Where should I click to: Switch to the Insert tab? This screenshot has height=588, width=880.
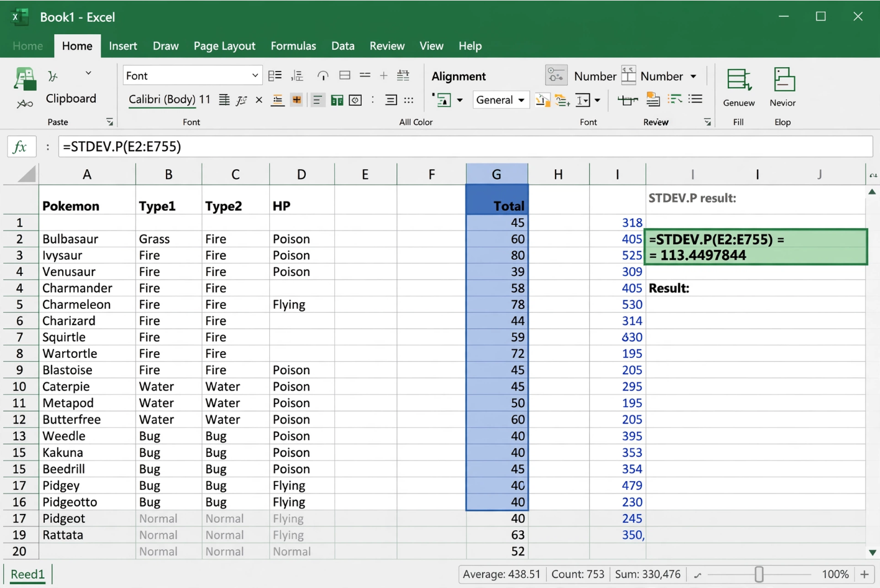(x=123, y=46)
